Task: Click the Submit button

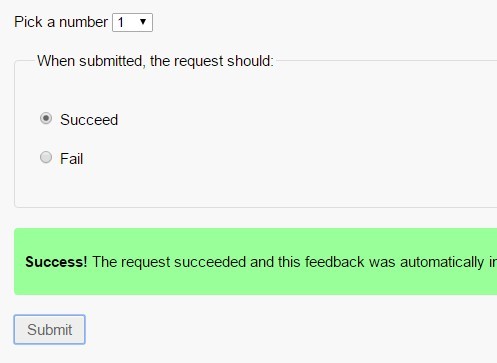Action: tap(49, 329)
